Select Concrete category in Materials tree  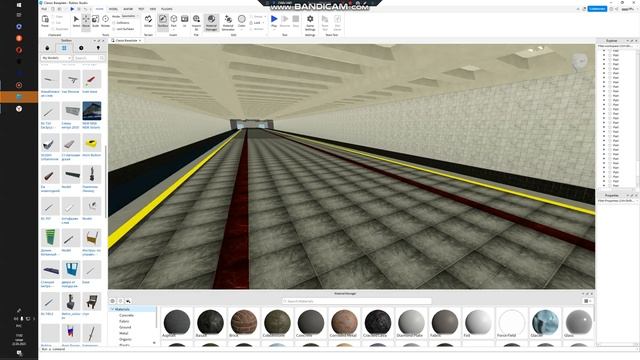tap(126, 316)
